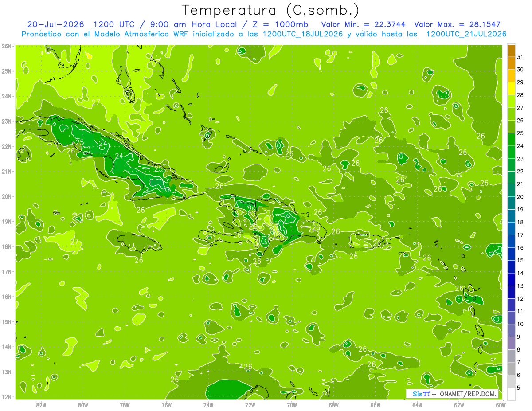Click the "22N" latitude axis label
532x411 pixels.
click(x=7, y=146)
